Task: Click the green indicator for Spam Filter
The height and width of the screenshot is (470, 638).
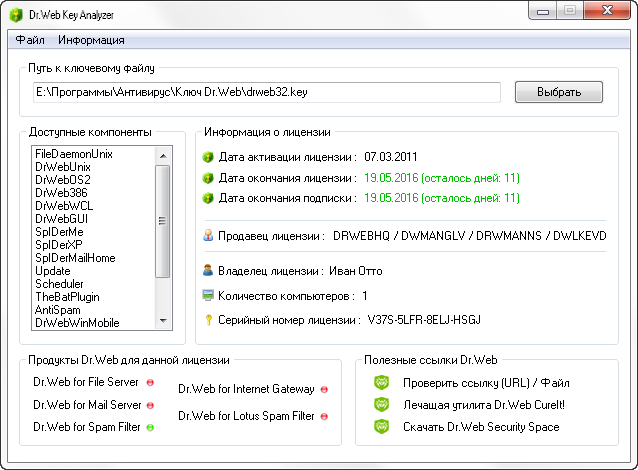Action: tap(150, 428)
